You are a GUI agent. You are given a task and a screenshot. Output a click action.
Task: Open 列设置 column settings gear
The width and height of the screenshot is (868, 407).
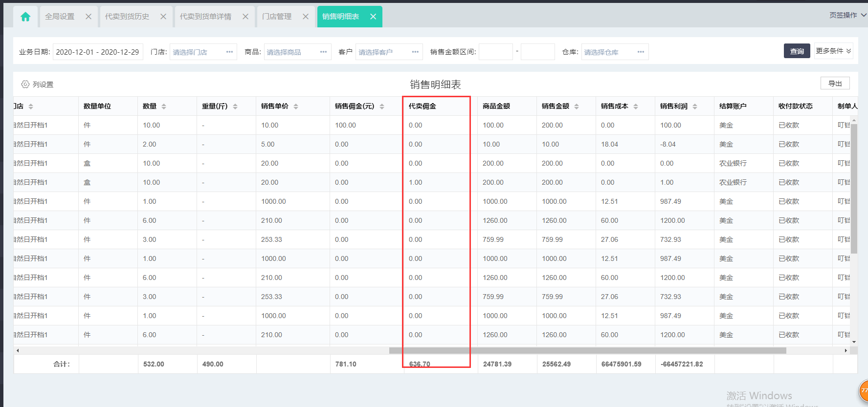point(25,84)
